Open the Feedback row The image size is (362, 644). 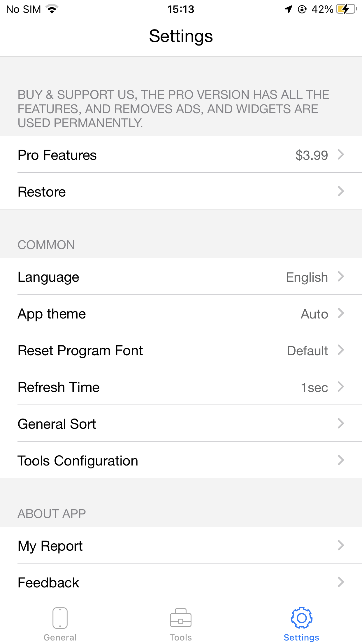point(181,582)
